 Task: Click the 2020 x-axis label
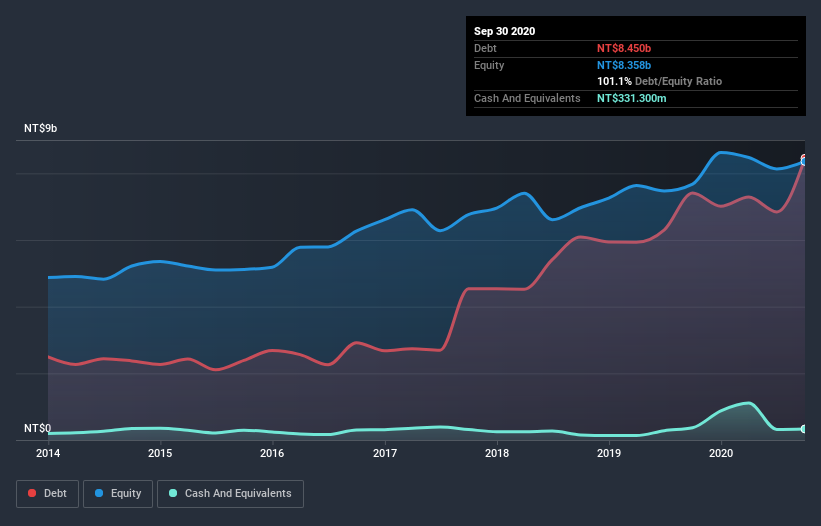[x=721, y=453]
